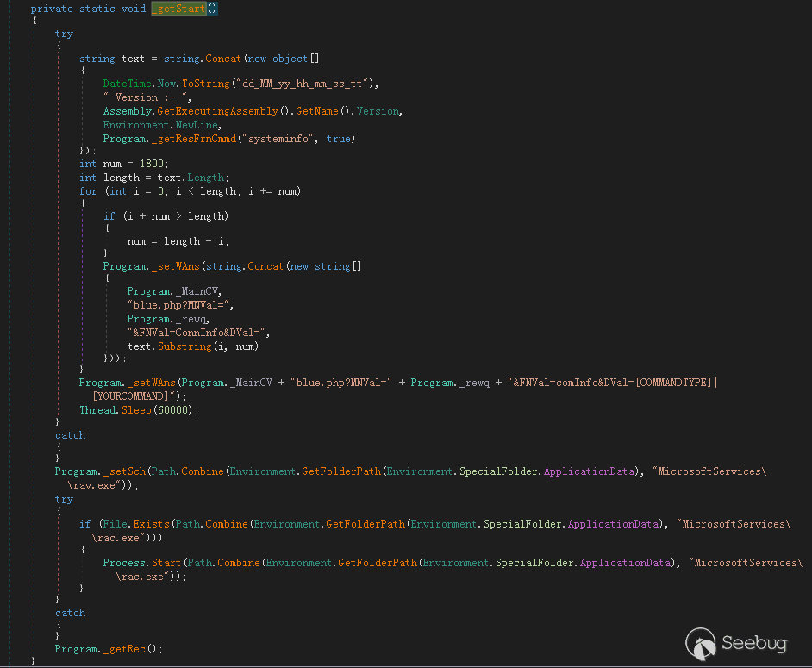The width and height of the screenshot is (812, 668).
Task: Go to the _getResFrmCmmd method reference
Action: click(194, 139)
